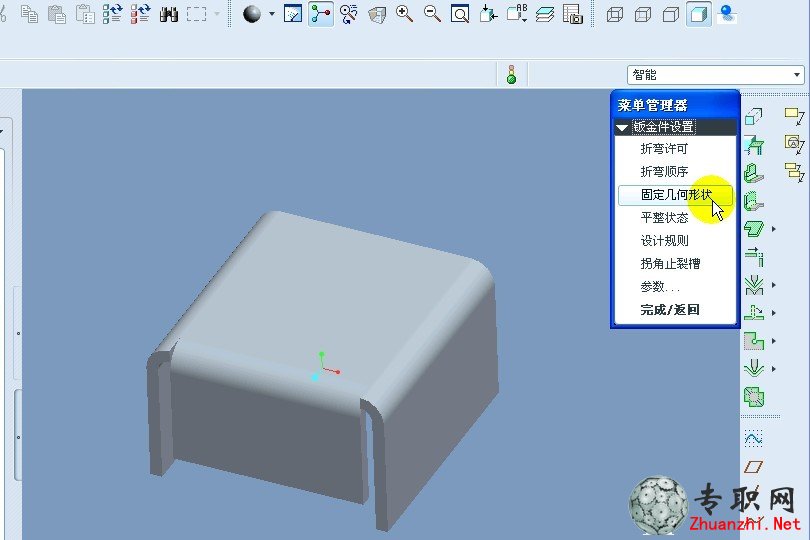Click the bottom yellow stacked annotation icon
The image size is (810, 540).
tap(795, 172)
